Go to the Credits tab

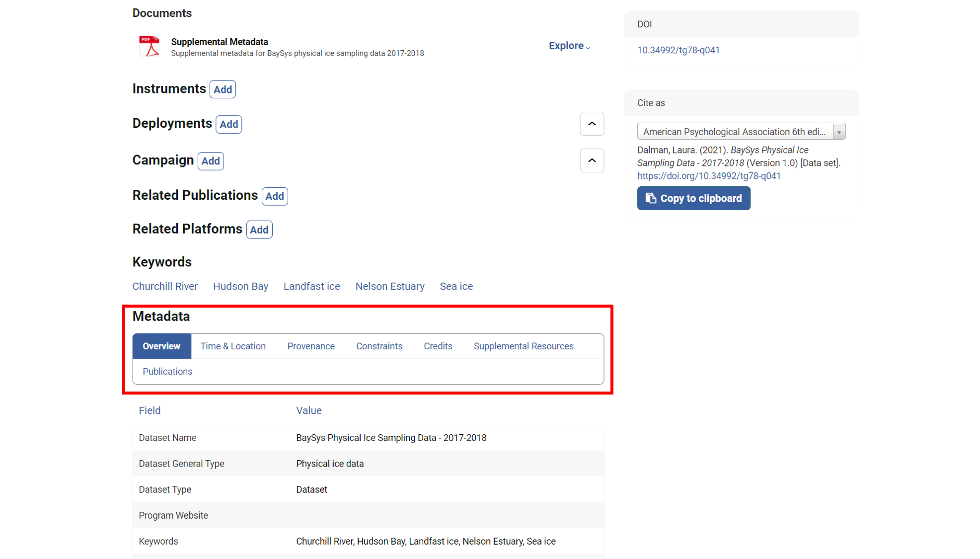pyautogui.click(x=438, y=346)
